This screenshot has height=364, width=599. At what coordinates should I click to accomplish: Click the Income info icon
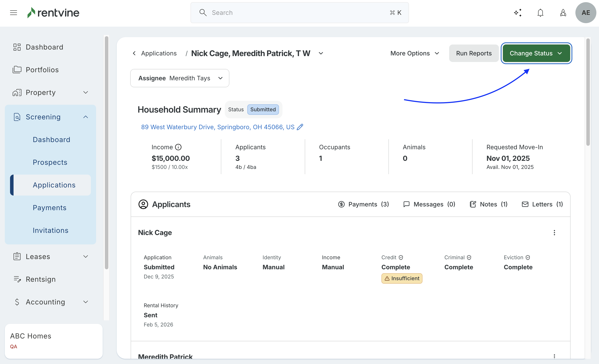click(x=178, y=147)
